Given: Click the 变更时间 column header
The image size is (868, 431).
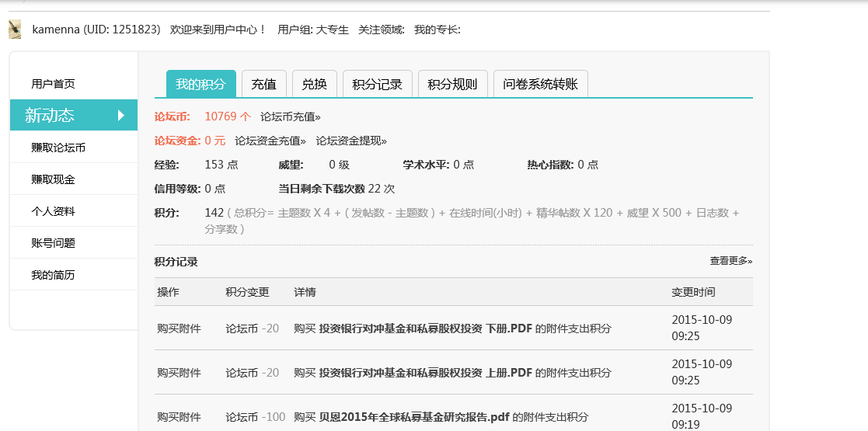Looking at the screenshot, I should point(693,292).
